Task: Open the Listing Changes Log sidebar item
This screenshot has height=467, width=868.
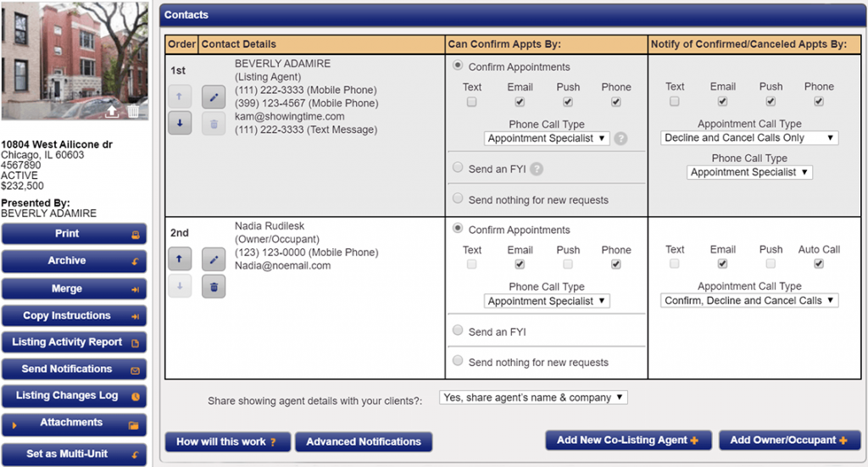Action: pos(74,396)
